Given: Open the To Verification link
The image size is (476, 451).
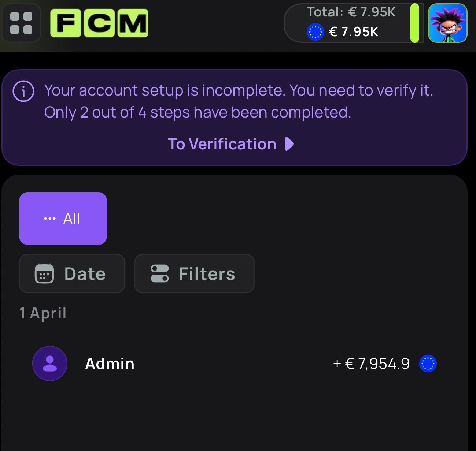Looking at the screenshot, I should tap(222, 144).
